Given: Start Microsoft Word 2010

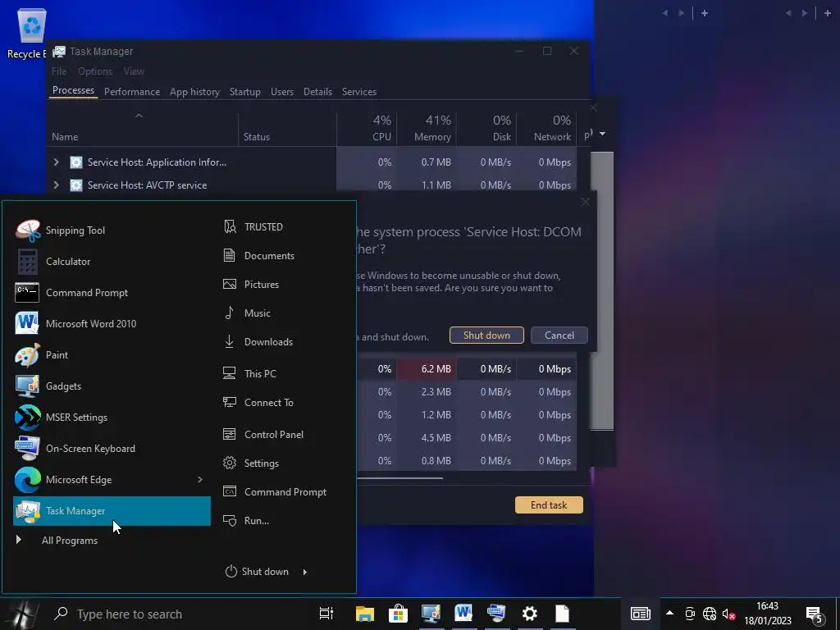Looking at the screenshot, I should (112, 323).
